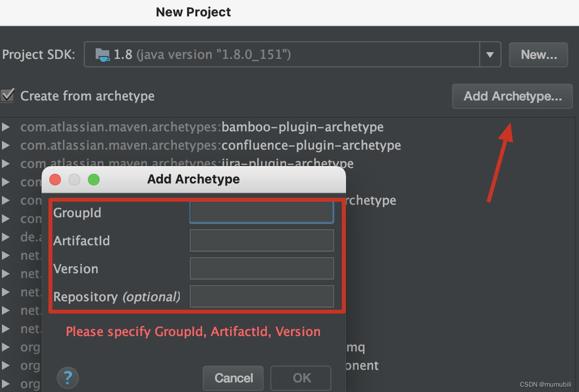The width and height of the screenshot is (579, 392).
Task: Click the help question mark icon
Action: pos(68,378)
